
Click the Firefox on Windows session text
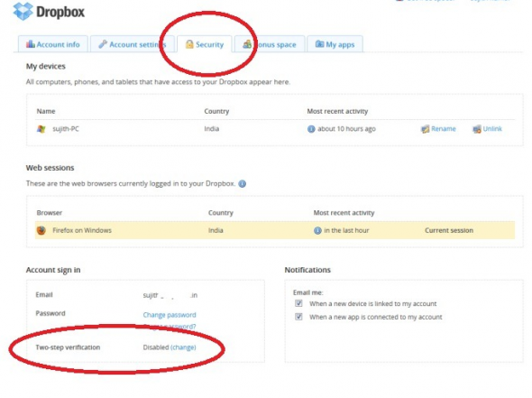82,230
